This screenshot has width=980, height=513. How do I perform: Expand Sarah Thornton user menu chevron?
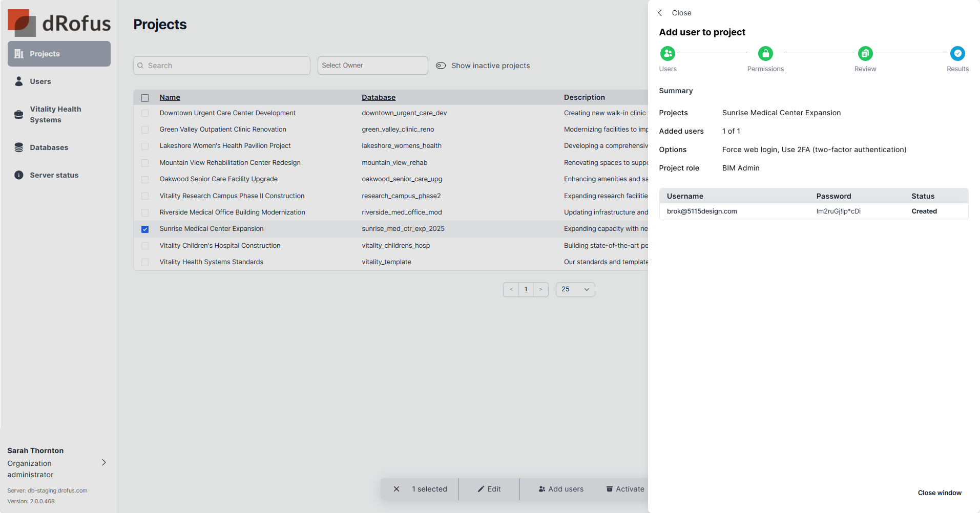[x=104, y=462]
